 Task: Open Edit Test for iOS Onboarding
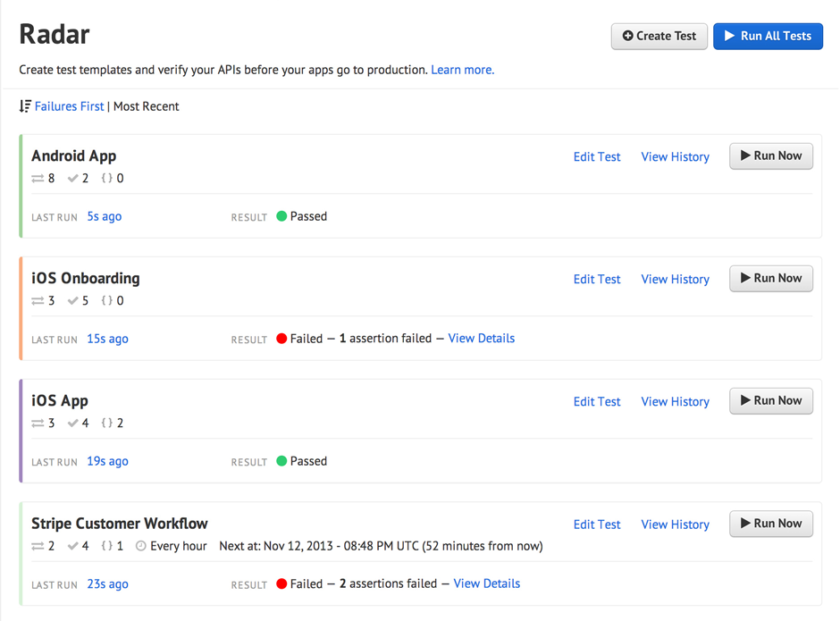point(596,279)
